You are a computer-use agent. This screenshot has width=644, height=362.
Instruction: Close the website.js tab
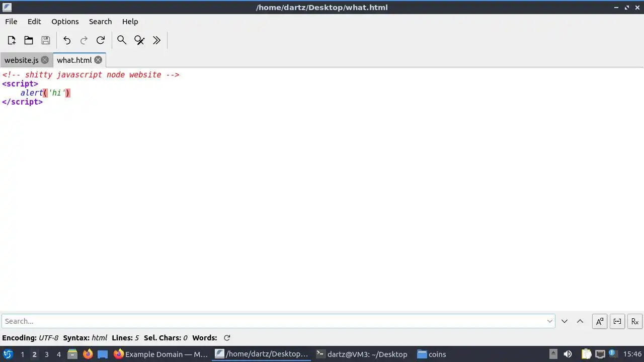coord(45,60)
